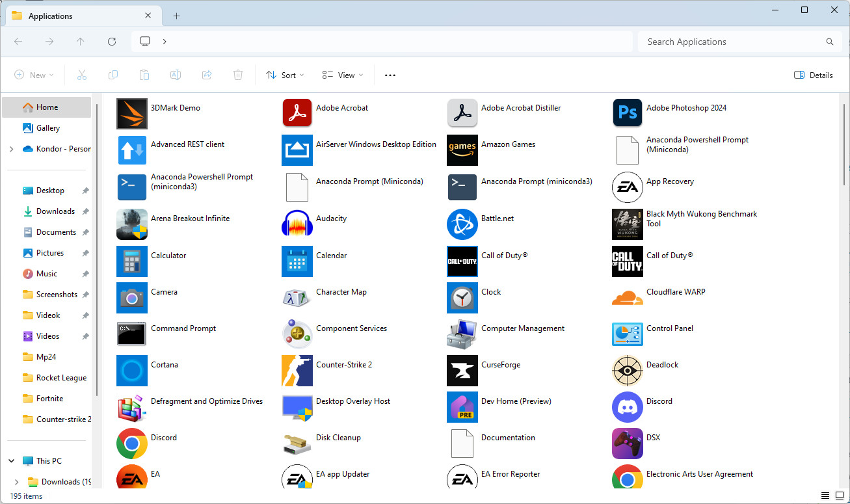Launch the Counter-Strike 2 application icon
This screenshot has width=850, height=504.
click(x=297, y=371)
